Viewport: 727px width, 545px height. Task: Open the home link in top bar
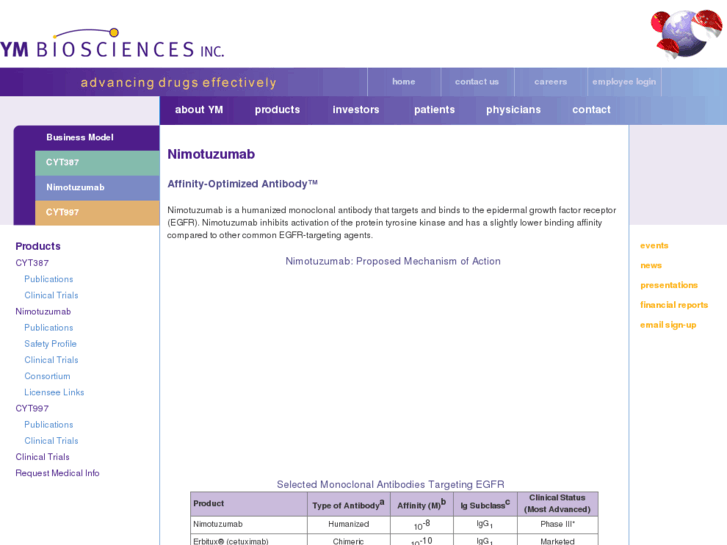[403, 82]
